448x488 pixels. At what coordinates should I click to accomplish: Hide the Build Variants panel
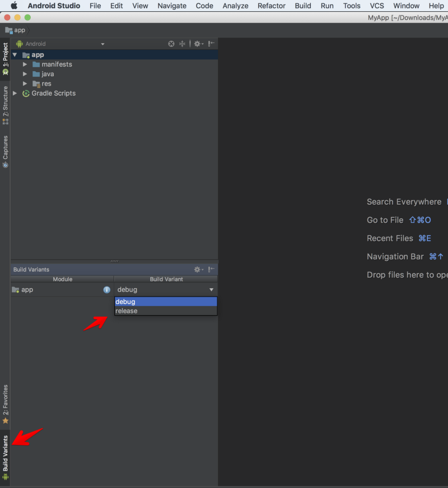211,269
